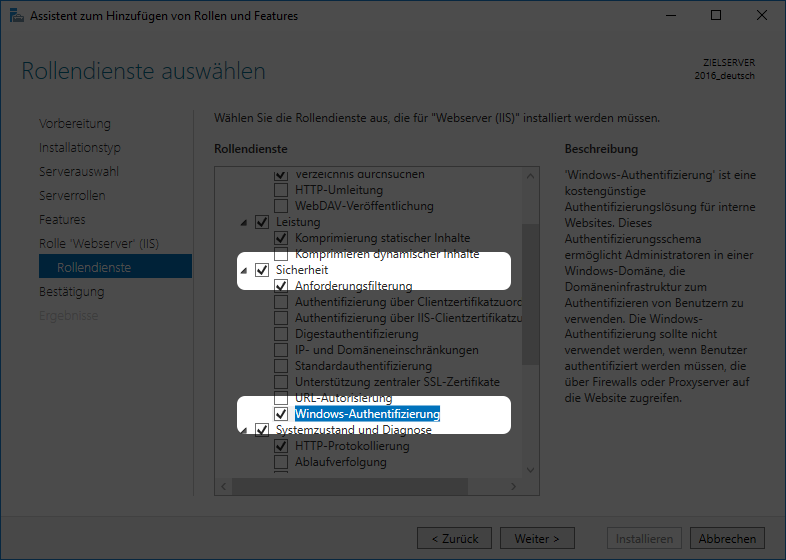Click the Weiter button

(x=537, y=538)
